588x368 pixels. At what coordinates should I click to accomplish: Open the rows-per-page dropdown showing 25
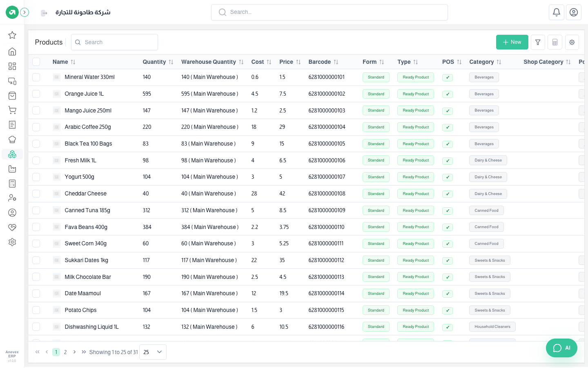[x=153, y=352]
